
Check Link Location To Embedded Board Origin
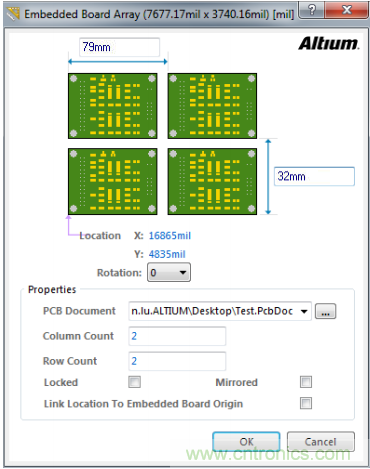click(x=306, y=403)
